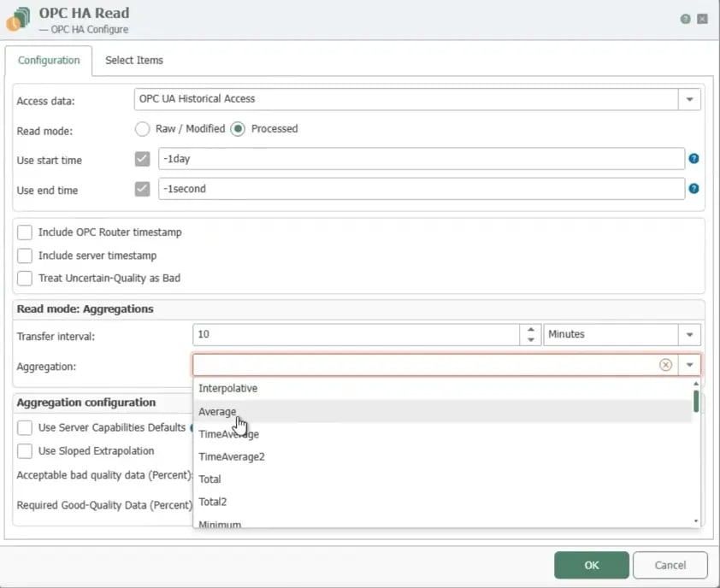
Task: Click the help icon beside end time field
Action: [693, 189]
